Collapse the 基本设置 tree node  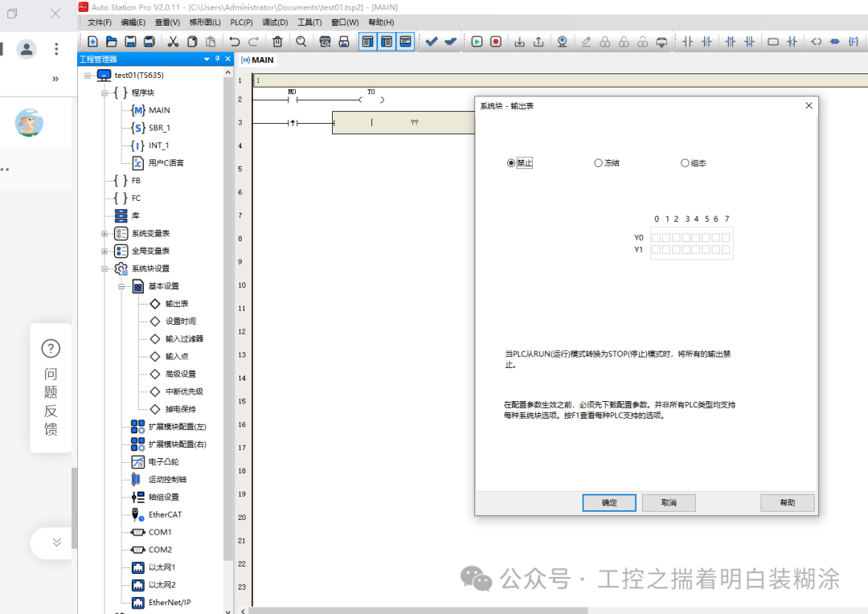(x=121, y=286)
